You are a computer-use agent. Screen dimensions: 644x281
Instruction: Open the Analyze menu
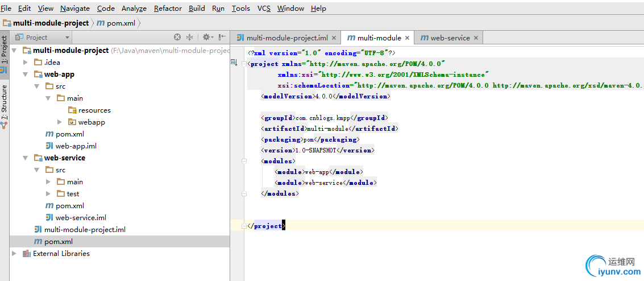134,8
